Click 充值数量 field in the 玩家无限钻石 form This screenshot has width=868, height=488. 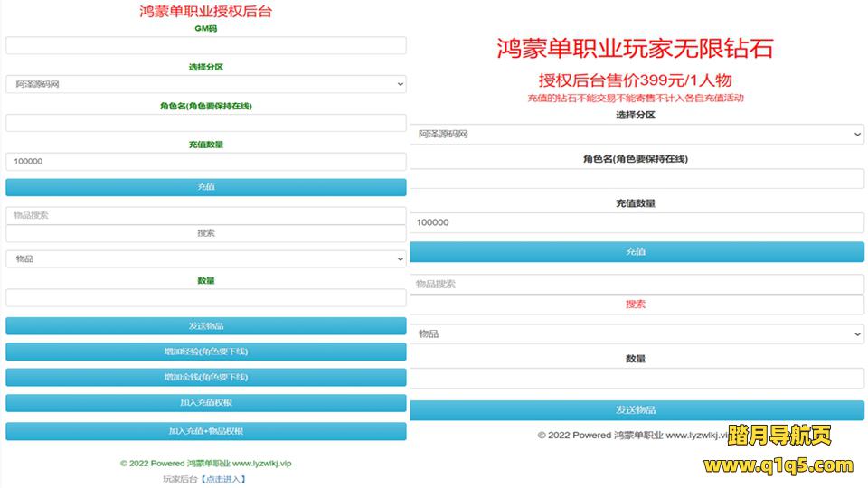pos(637,222)
